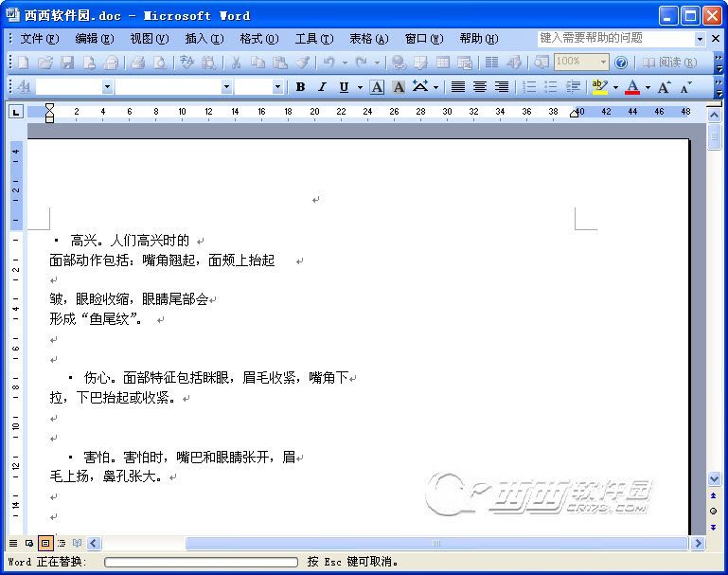This screenshot has width=728, height=575.
Task: Apply the yellow highlight color
Action: [x=600, y=86]
